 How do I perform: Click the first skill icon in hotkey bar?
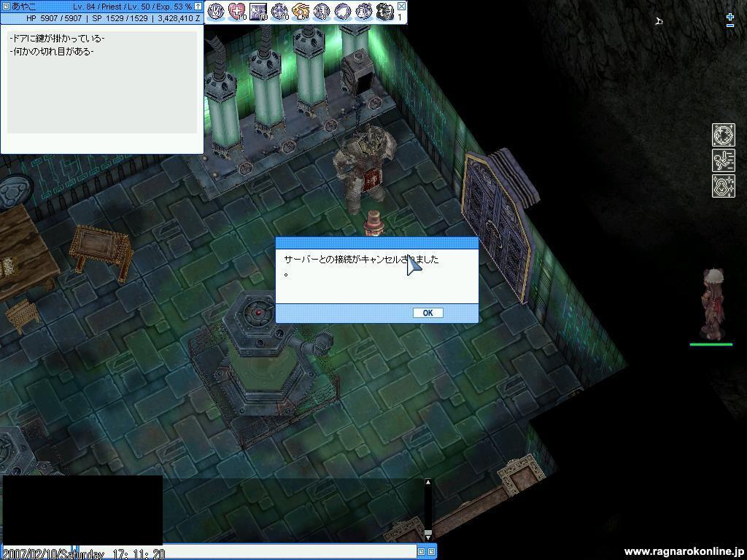pyautogui.click(x=216, y=12)
